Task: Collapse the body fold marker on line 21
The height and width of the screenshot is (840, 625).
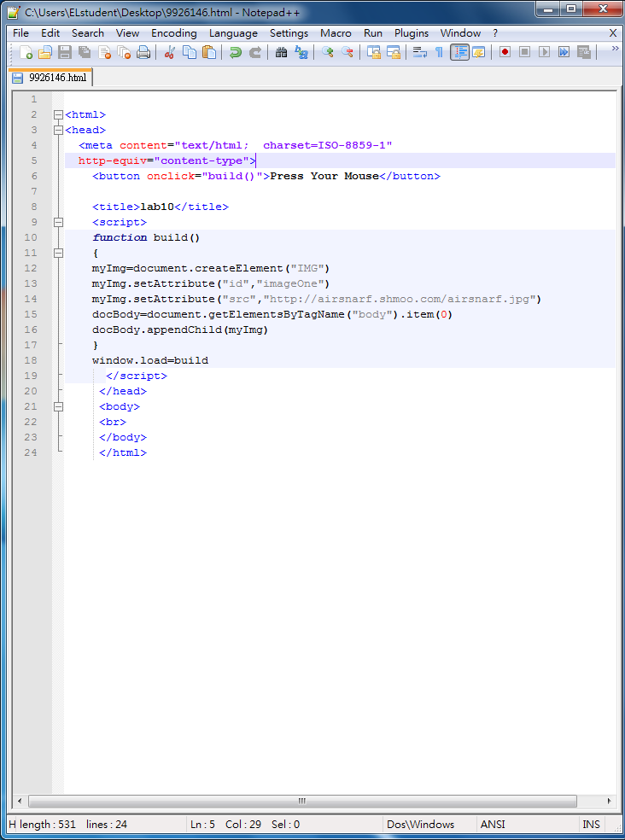Action: click(x=58, y=406)
